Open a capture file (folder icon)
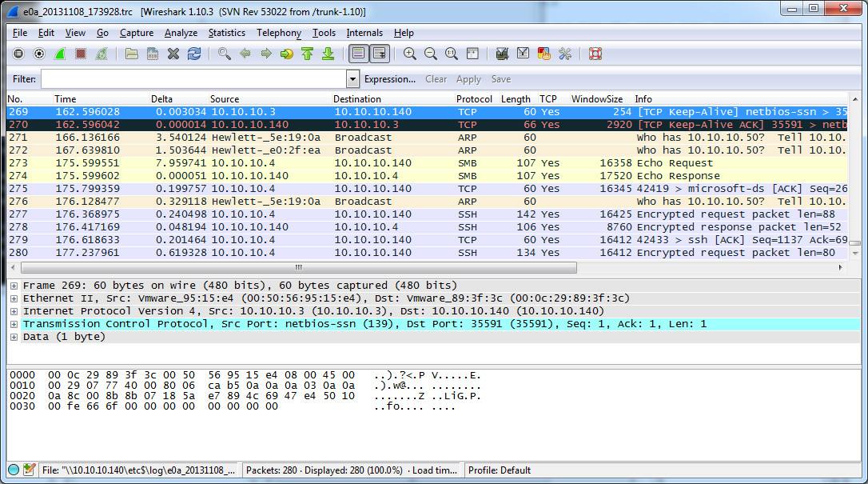 point(131,54)
